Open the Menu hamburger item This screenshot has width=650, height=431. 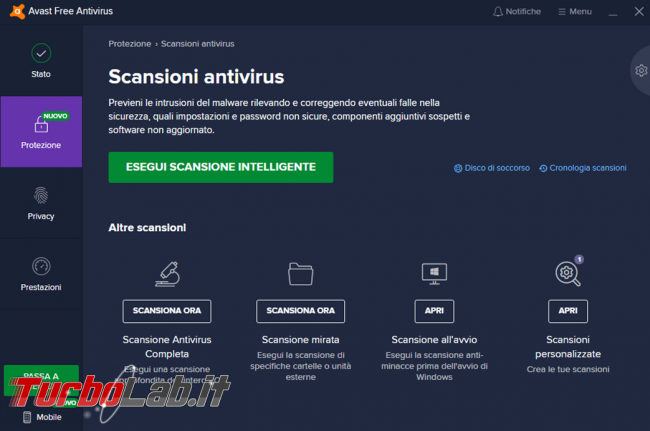575,12
